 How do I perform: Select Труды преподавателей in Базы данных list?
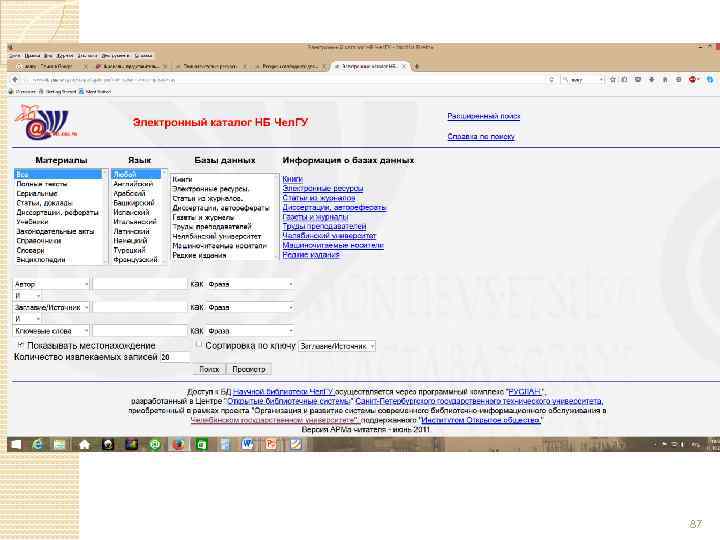click(x=223, y=226)
